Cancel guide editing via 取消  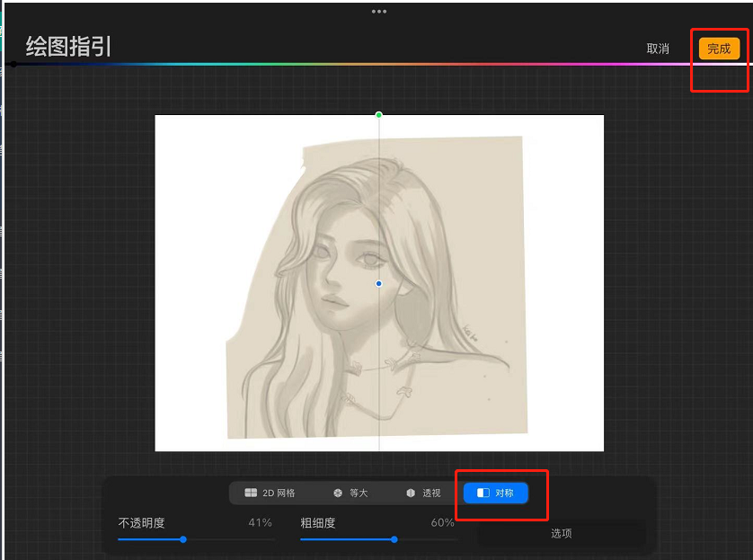coord(660,49)
